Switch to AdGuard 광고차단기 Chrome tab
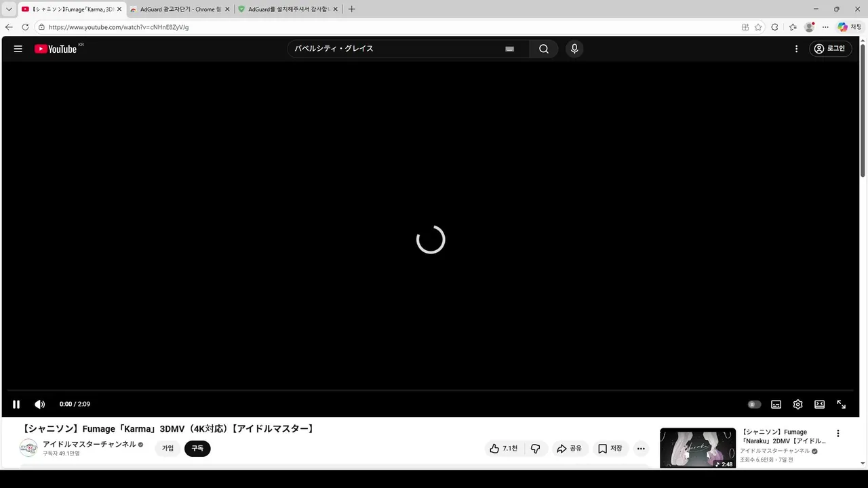Image resolution: width=868 pixels, height=488 pixels. pyautogui.click(x=180, y=9)
